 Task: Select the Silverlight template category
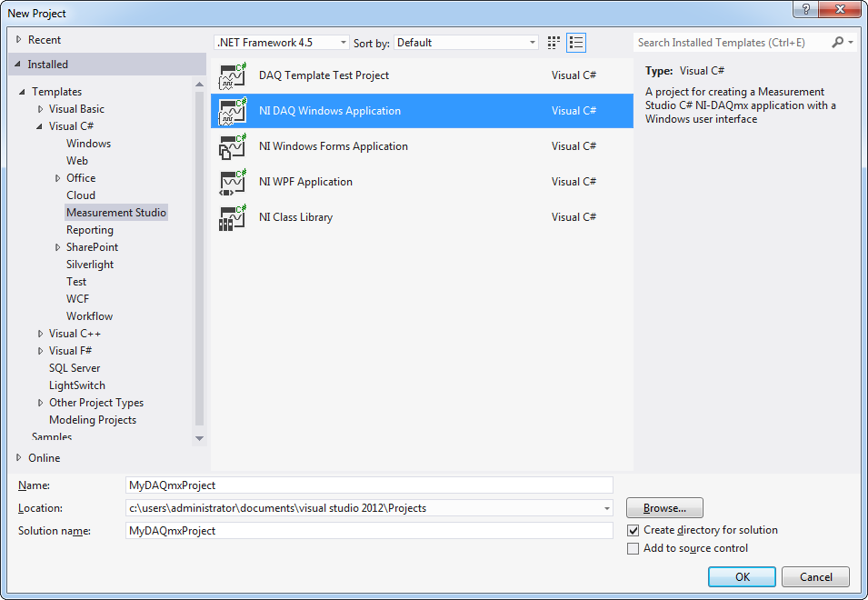coord(90,265)
